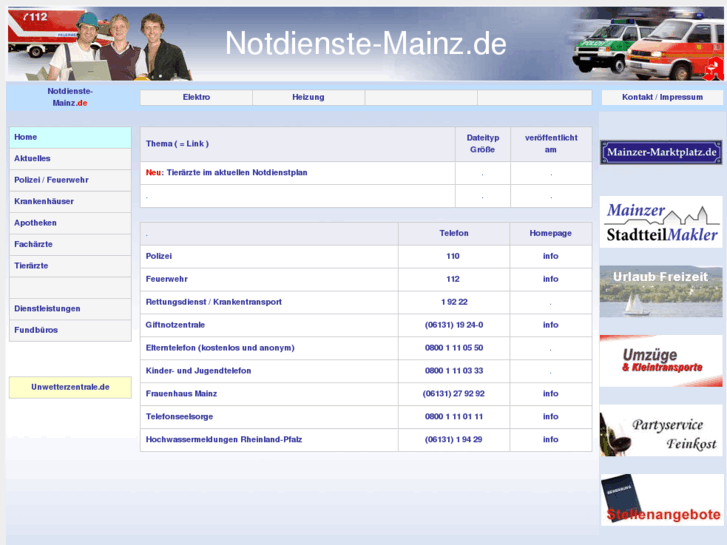This screenshot has height=545, width=727.
Task: Click Hochwassermeldungen Rheinland-Pfalz label
Action: click(x=224, y=440)
